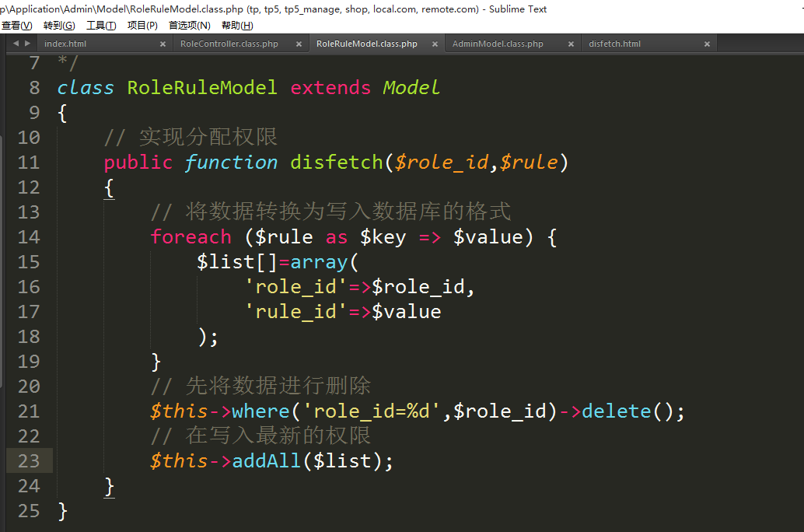Select the disfetch.html tab

[614, 44]
